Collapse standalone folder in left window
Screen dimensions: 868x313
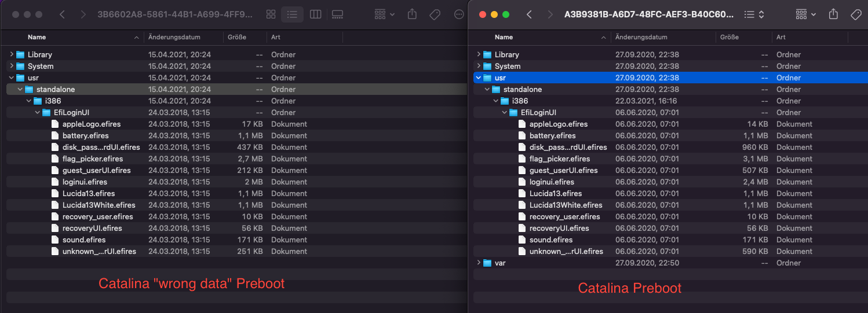tap(20, 89)
